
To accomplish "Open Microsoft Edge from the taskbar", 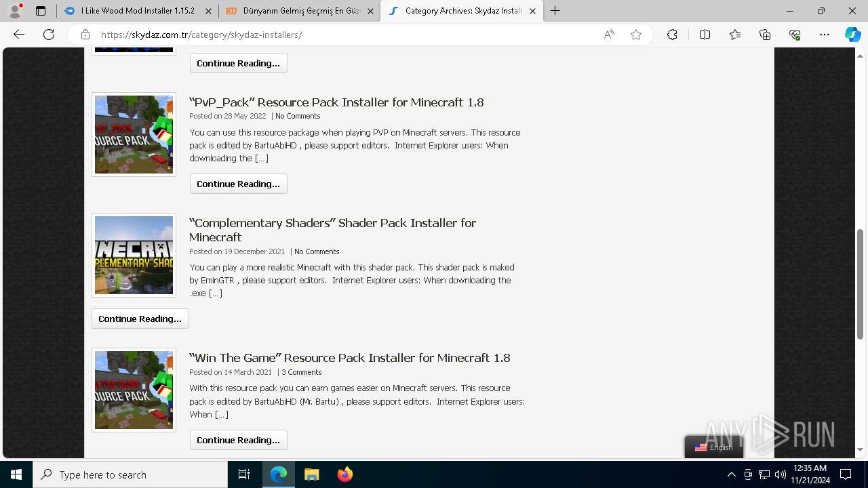I will tap(279, 474).
